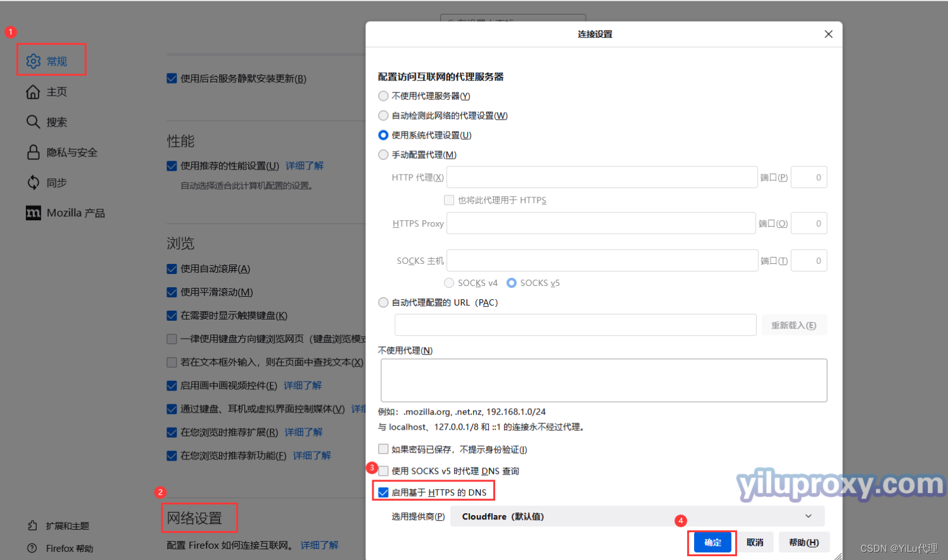Viewport: 948px width, 560px height.
Task: Open 详细了解 link beside recommend new features
Action: point(312,456)
